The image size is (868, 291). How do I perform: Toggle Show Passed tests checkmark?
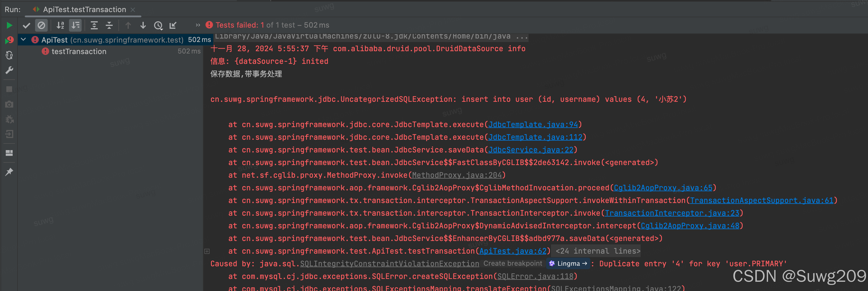click(27, 25)
